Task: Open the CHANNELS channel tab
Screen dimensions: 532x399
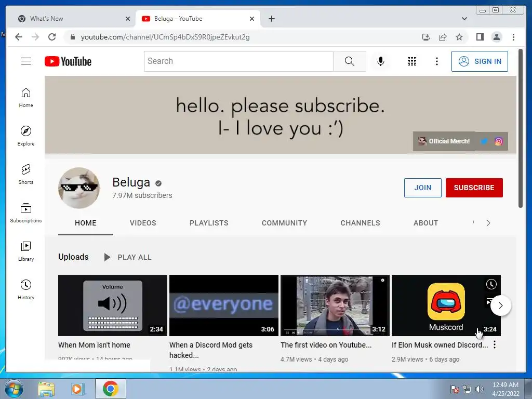Action: [360, 223]
